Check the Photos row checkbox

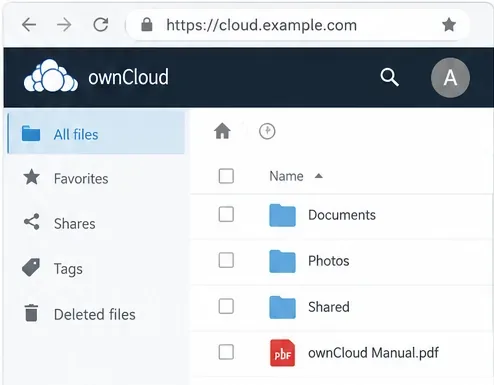pyautogui.click(x=226, y=260)
